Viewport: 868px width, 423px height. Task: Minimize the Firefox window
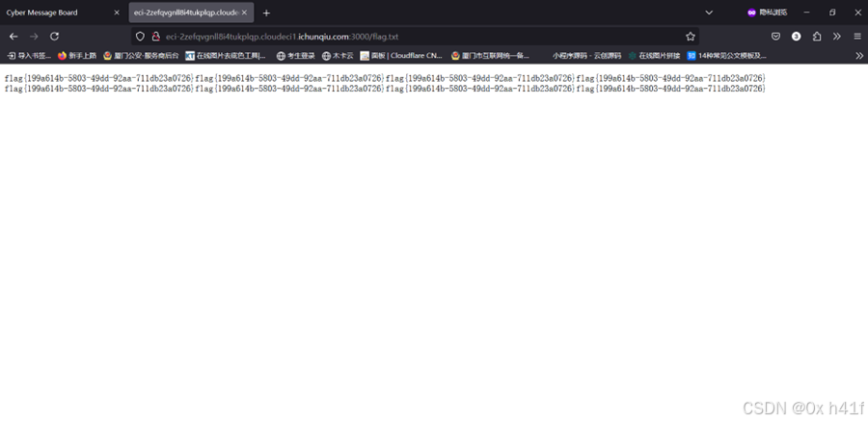coord(806,13)
